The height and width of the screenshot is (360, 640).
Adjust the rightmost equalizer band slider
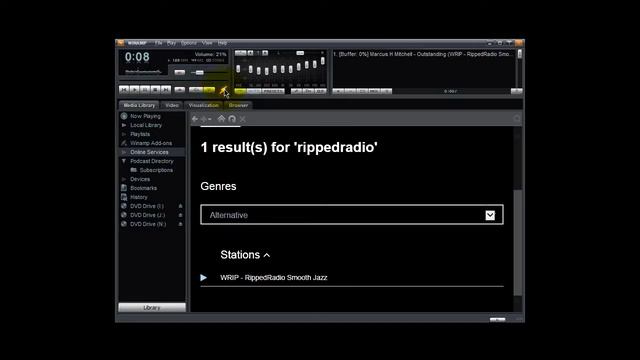click(x=323, y=61)
